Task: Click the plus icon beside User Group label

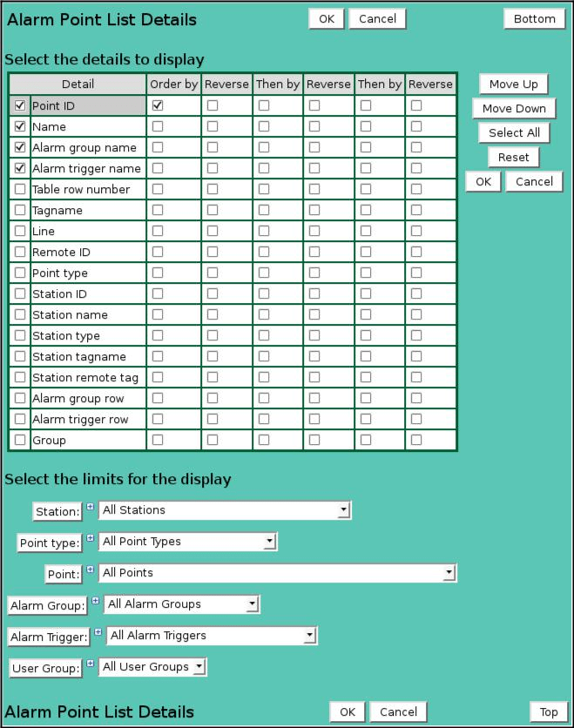Action: (x=90, y=664)
